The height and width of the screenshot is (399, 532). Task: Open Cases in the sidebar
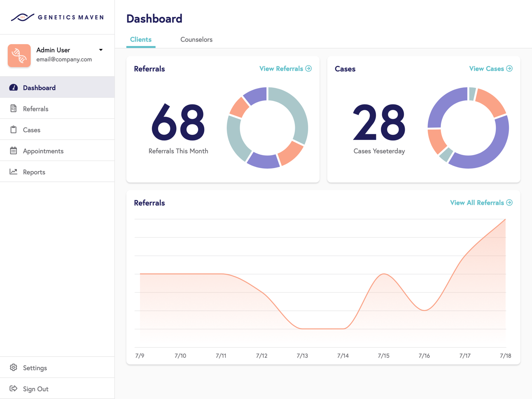57,129
